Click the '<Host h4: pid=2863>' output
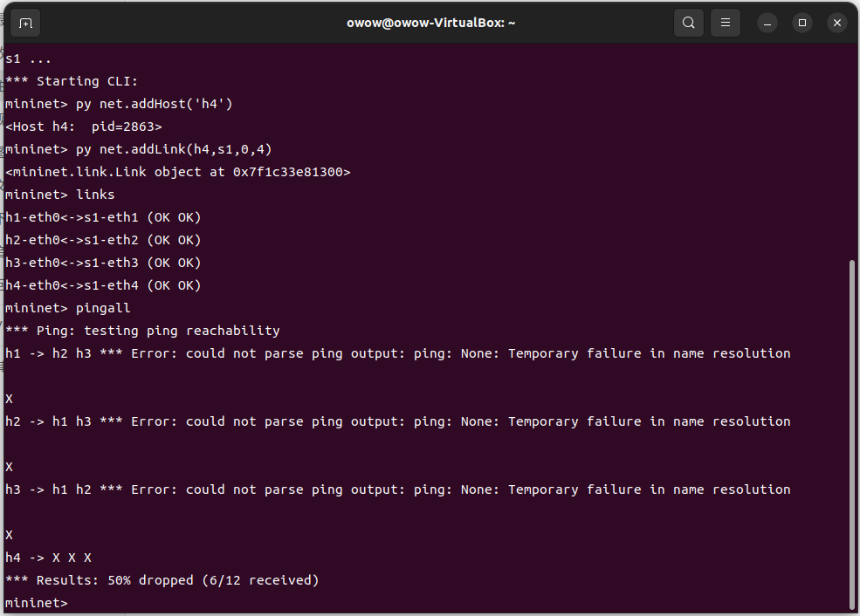This screenshot has height=616, width=860. point(84,127)
